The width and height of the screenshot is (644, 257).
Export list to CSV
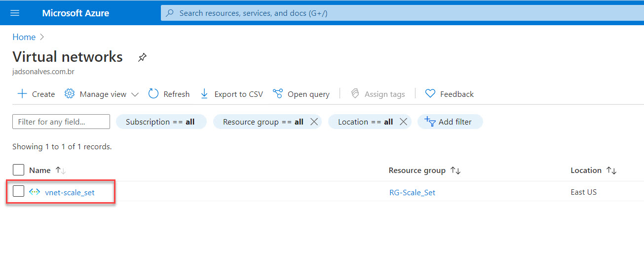click(231, 94)
